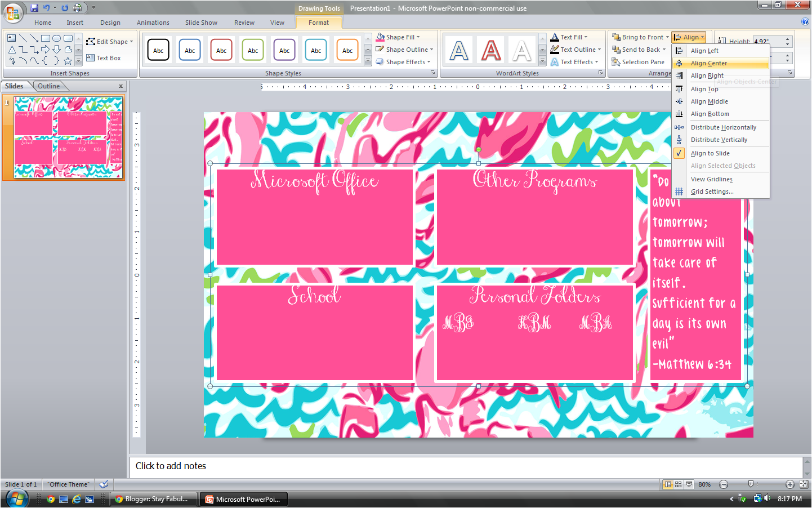
Task: Click the Zoom In plus button
Action: pyautogui.click(x=790, y=484)
